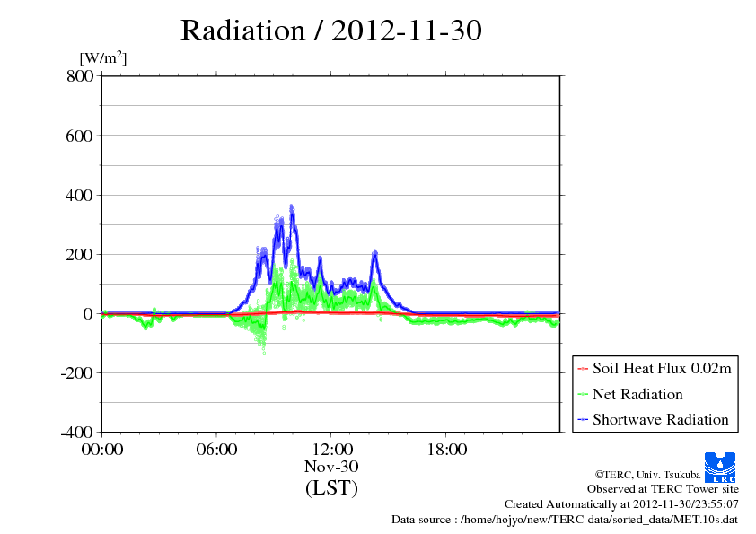756x534 pixels.
Task: Click the 'Created Automatically at' timestamp line
Action: point(621,504)
